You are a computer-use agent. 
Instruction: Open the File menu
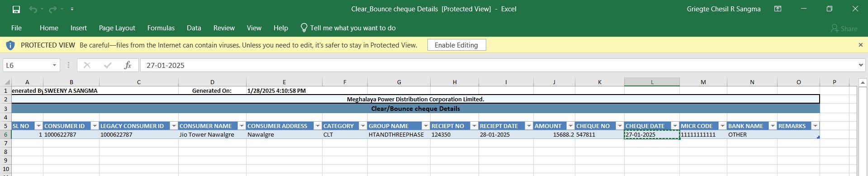tap(16, 28)
